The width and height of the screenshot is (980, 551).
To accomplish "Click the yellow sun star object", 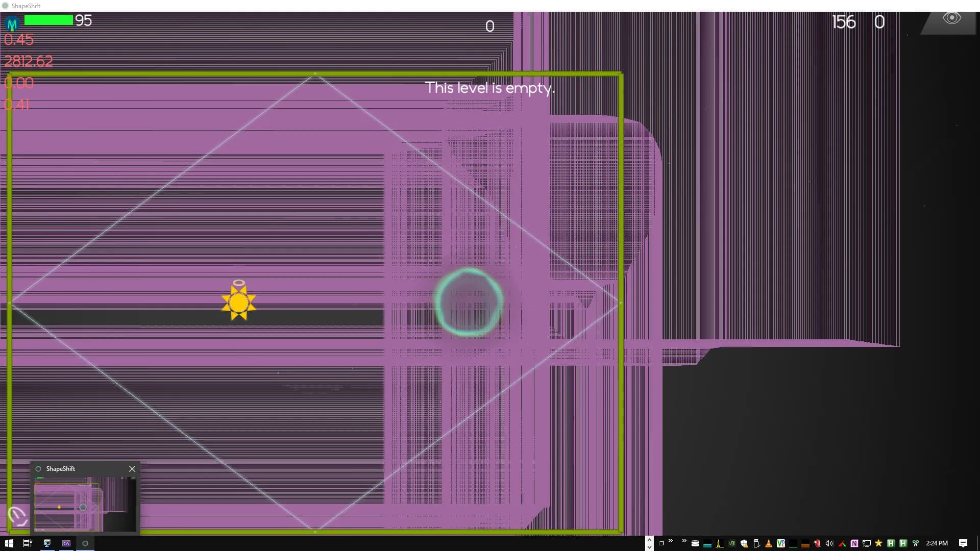I will point(238,303).
